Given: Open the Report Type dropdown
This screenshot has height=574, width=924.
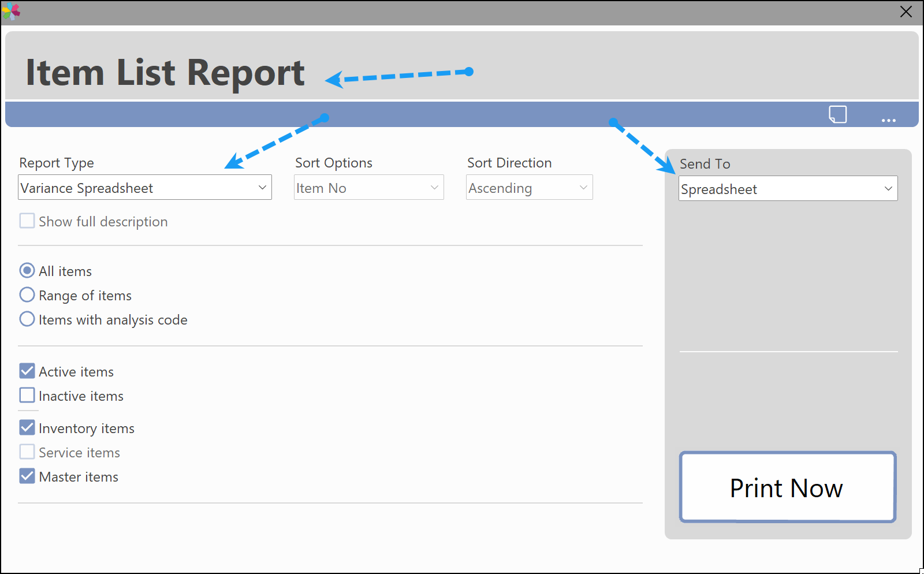Looking at the screenshot, I should coord(145,188).
